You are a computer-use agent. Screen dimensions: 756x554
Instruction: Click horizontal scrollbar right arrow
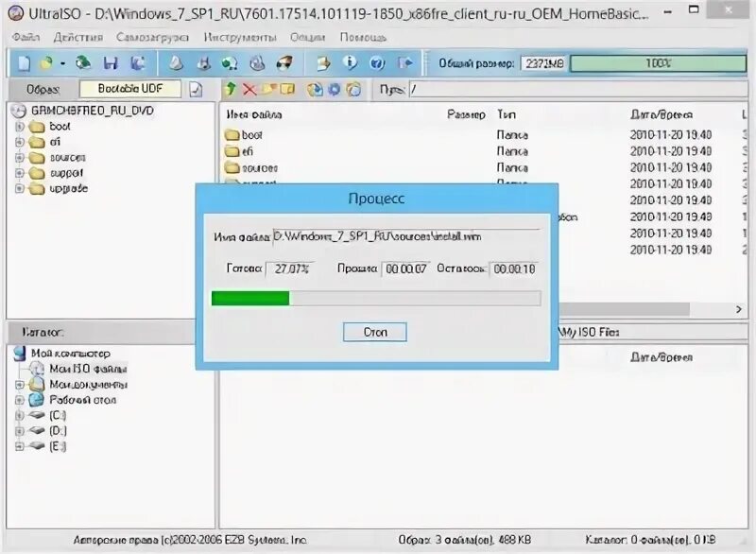(739, 309)
